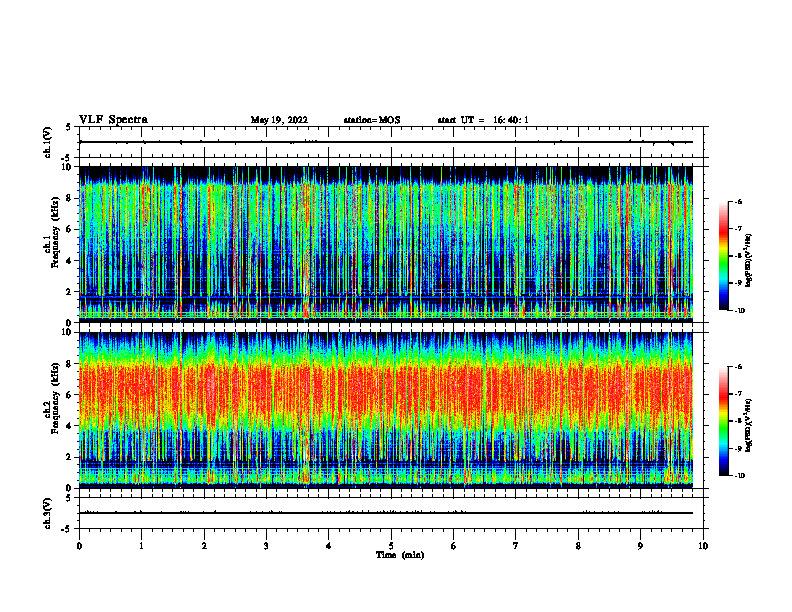792x612 pixels.
Task: Select the date text "May 19, 2022"
Action: 279,120
